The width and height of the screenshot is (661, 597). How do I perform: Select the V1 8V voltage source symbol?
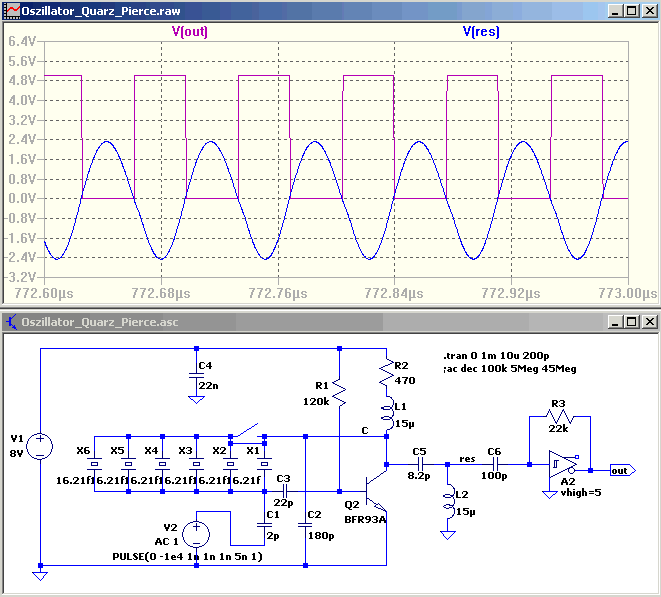coord(40,446)
